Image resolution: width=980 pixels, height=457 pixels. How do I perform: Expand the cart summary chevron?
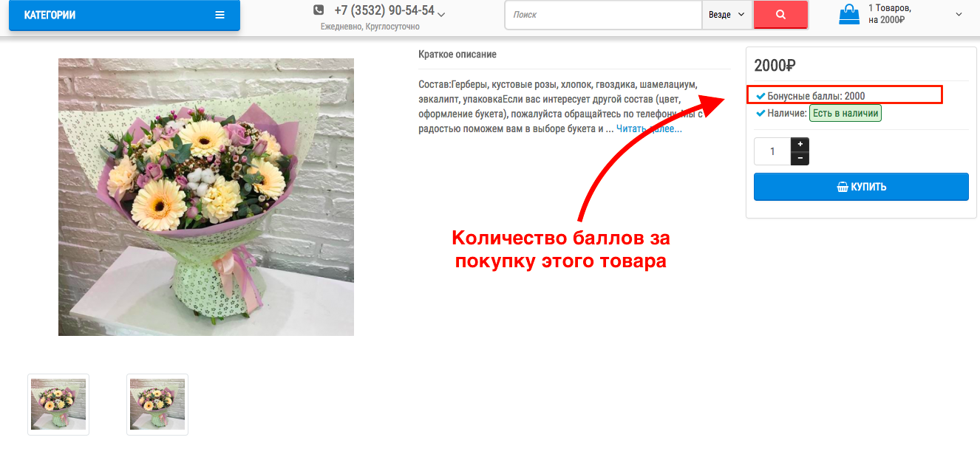(959, 14)
